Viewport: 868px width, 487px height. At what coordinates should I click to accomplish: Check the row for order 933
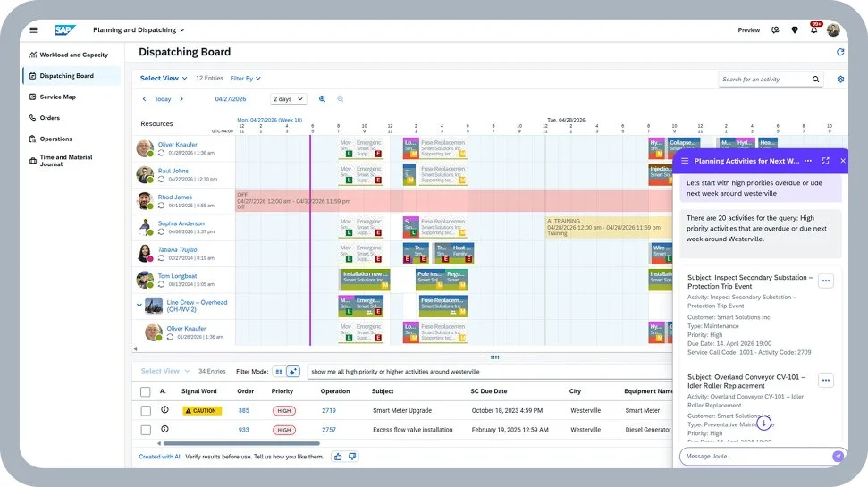(x=146, y=430)
